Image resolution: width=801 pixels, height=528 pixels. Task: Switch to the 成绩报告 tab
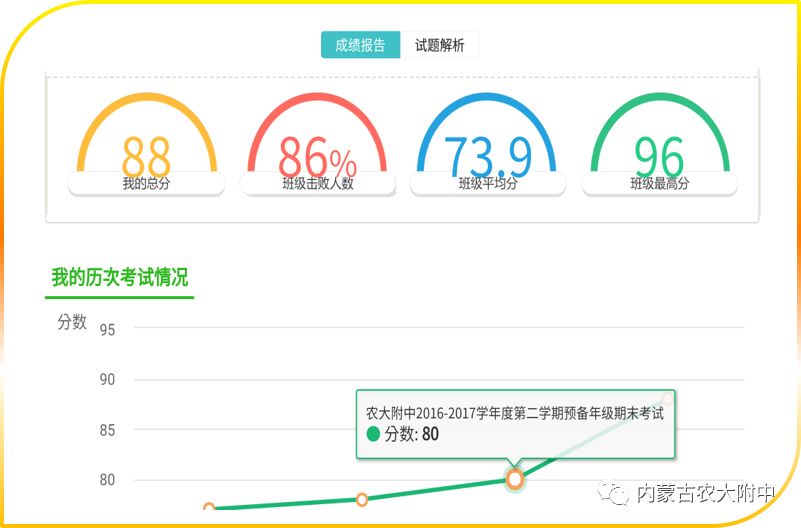pos(360,45)
